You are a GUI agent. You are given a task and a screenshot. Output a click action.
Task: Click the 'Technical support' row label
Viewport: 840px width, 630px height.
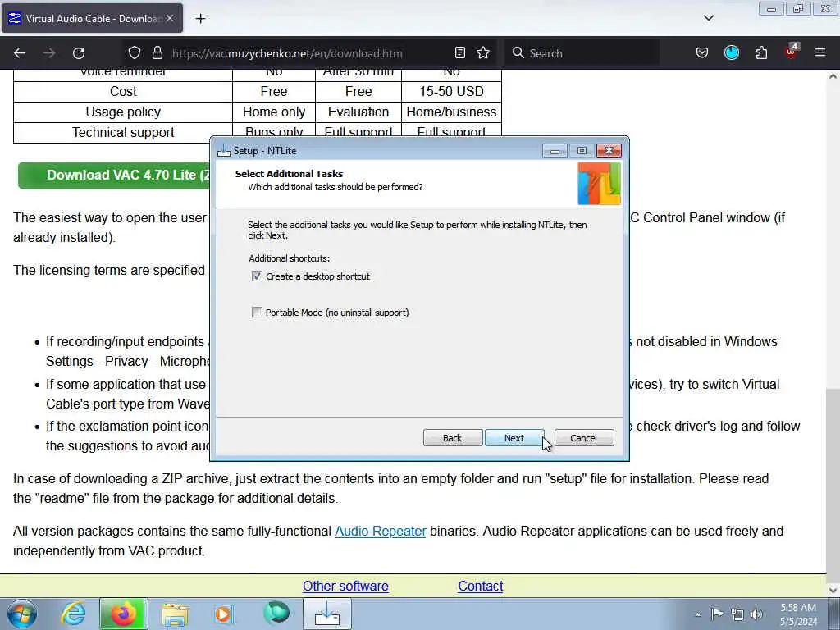click(123, 132)
